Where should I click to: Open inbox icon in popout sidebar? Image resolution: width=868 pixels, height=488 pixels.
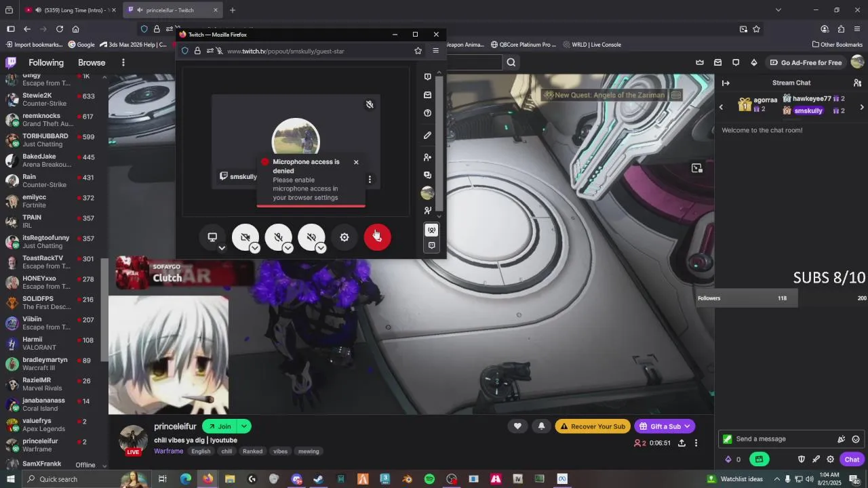pos(428,95)
